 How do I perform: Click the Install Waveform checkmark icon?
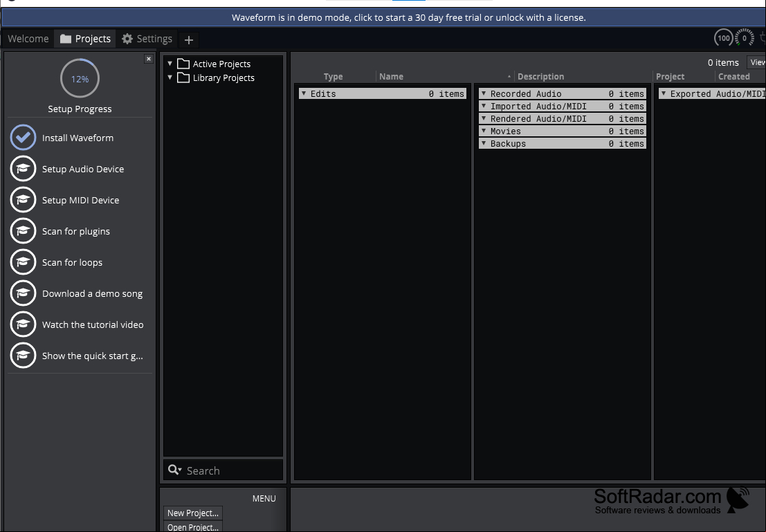coord(23,137)
